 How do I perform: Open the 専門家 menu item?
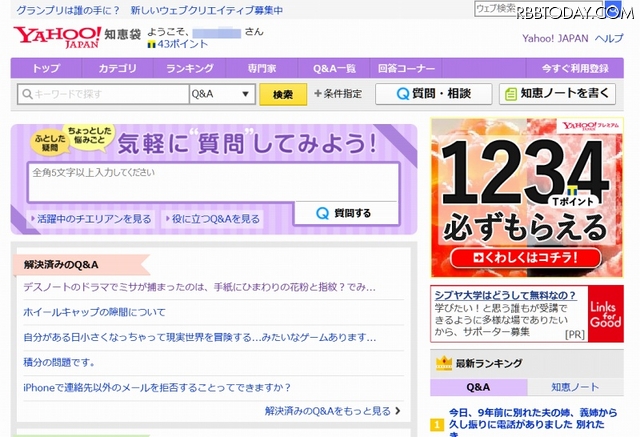[262, 68]
